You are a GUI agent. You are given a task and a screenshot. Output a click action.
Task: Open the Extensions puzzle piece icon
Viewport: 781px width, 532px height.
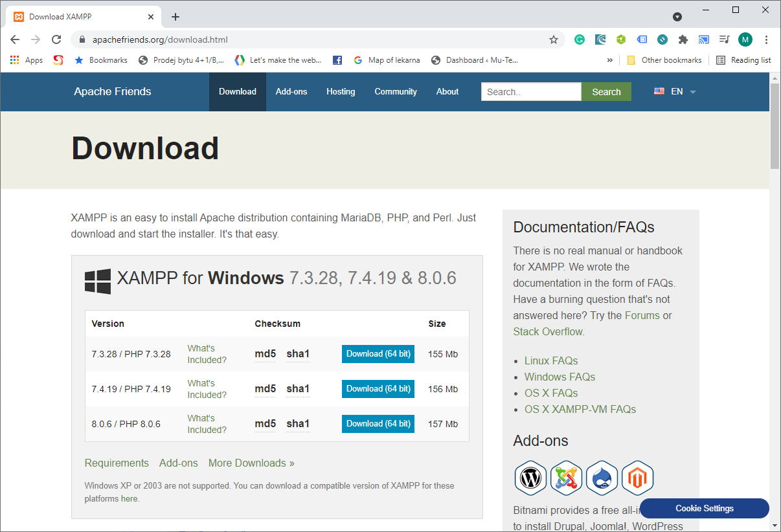coord(683,39)
